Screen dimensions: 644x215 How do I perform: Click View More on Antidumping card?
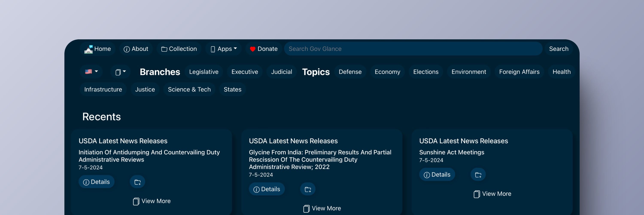152,201
